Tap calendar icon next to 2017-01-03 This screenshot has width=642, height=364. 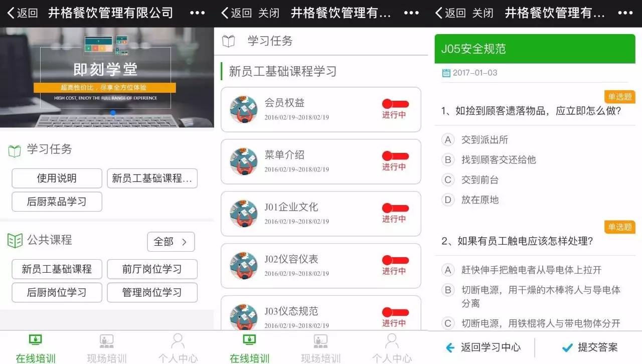(x=446, y=73)
